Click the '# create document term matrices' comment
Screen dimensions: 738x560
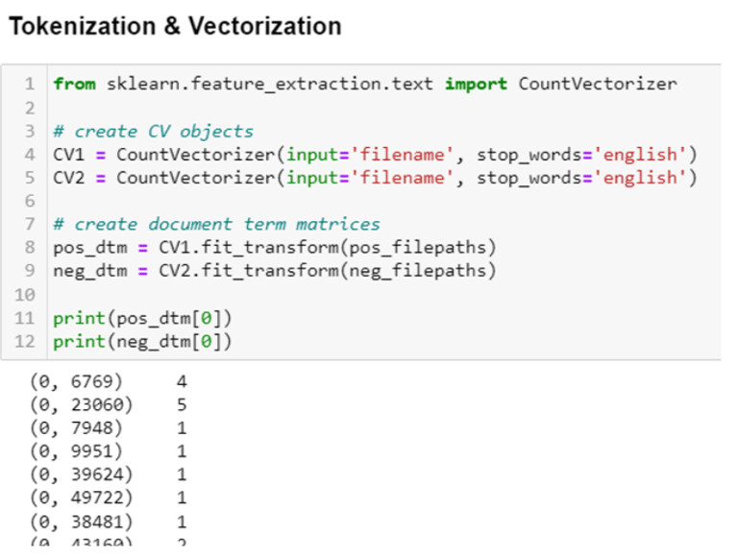coord(216,224)
